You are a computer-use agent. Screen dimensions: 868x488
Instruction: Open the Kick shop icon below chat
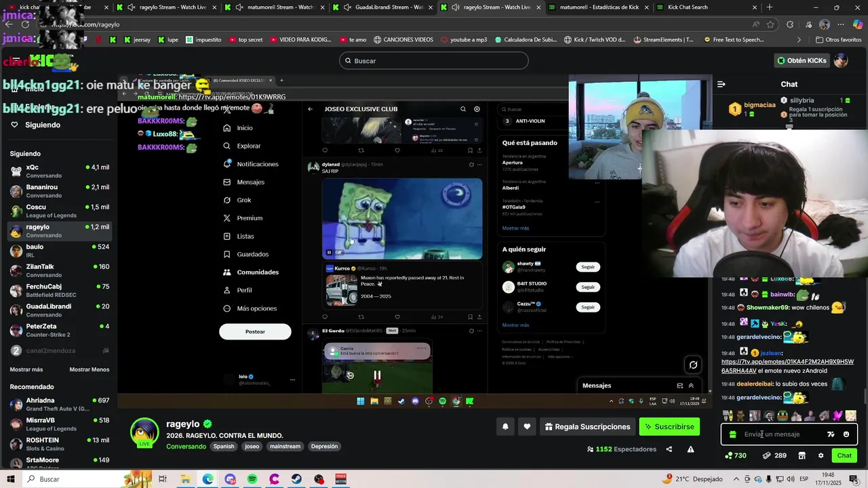(802, 455)
